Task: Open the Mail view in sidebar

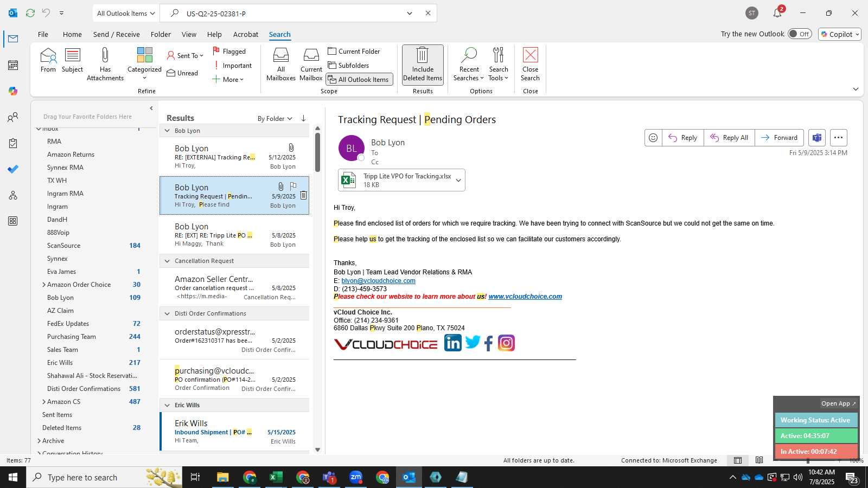Action: tap(13, 38)
